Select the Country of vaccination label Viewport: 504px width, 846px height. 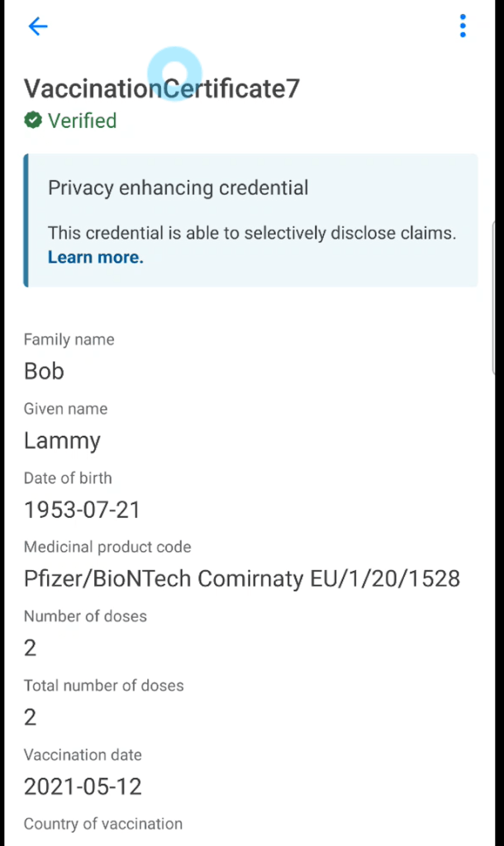coord(103,824)
